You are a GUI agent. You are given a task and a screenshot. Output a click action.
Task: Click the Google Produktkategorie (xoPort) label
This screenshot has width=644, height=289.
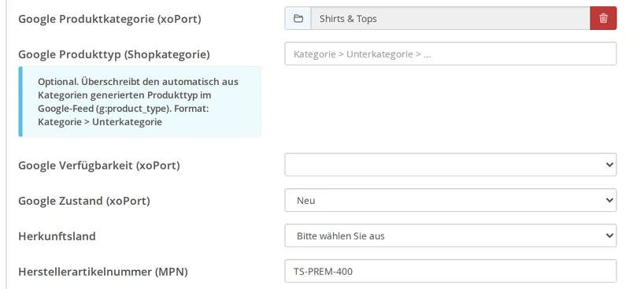[109, 19]
